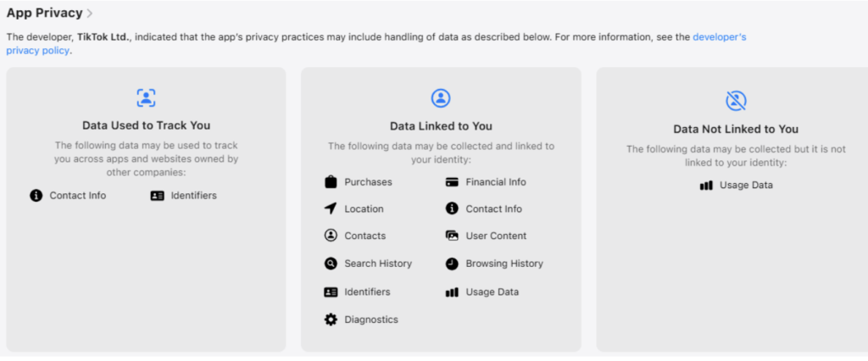Click Contact Info under tracking card
Viewport: 868px width, 361px height.
(x=77, y=196)
